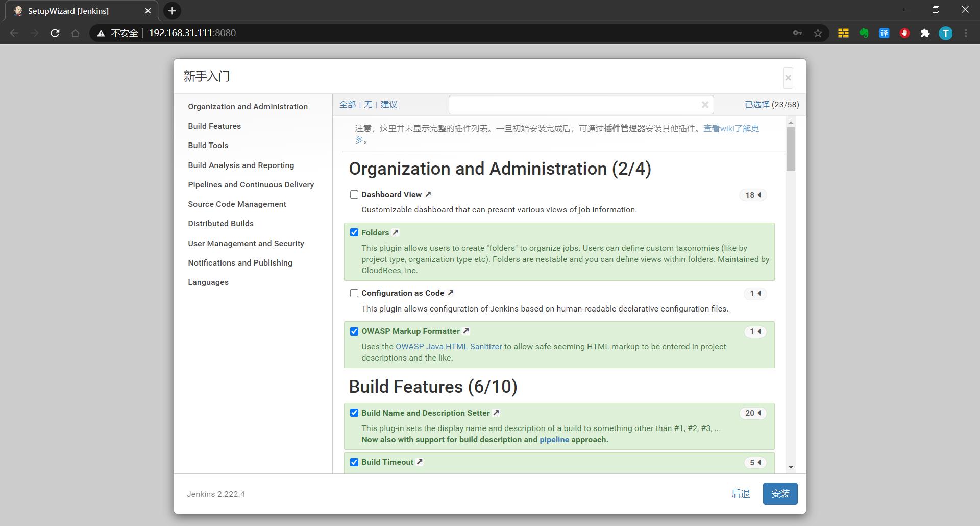Jump to User Management and Security
The image size is (980, 526).
point(246,243)
